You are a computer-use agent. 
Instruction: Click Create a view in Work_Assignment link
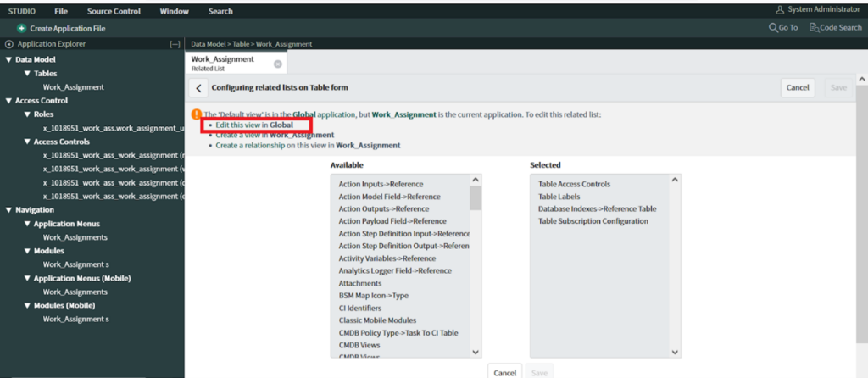274,136
